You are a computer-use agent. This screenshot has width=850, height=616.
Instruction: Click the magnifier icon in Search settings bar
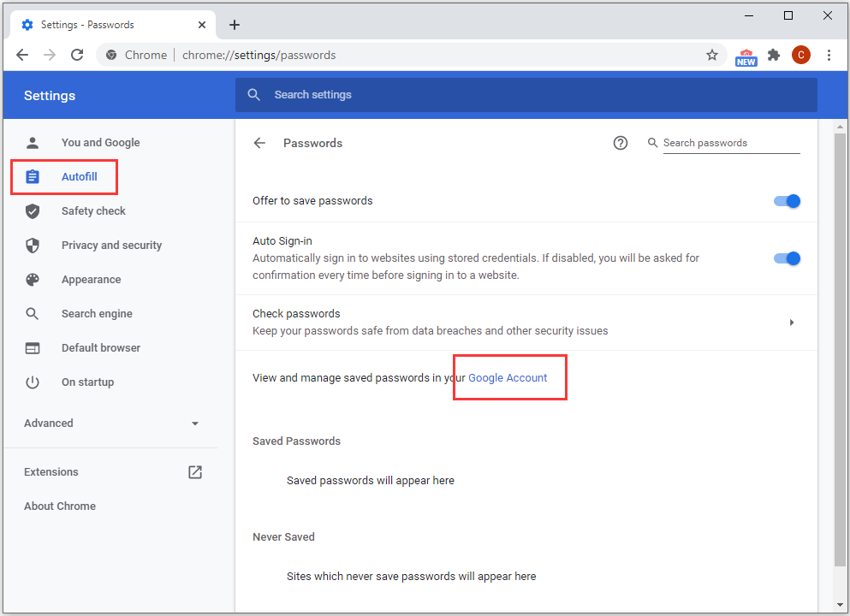(253, 95)
